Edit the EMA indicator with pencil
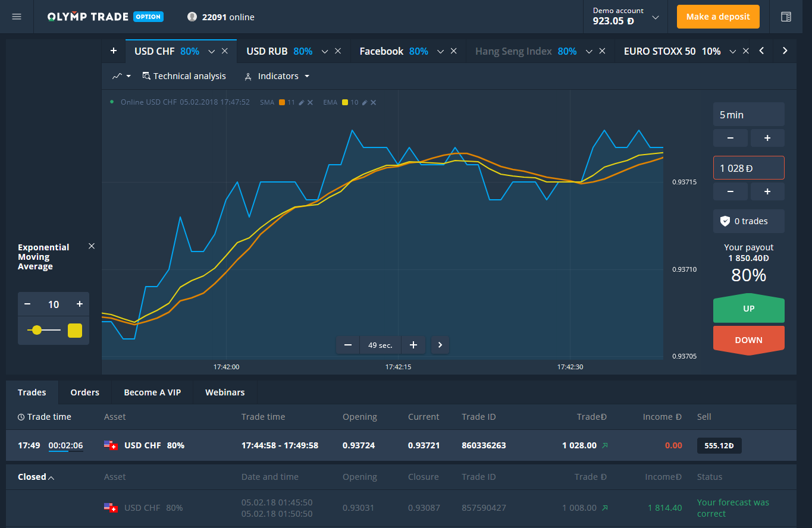Viewport: 812px width, 528px height. 365,102
